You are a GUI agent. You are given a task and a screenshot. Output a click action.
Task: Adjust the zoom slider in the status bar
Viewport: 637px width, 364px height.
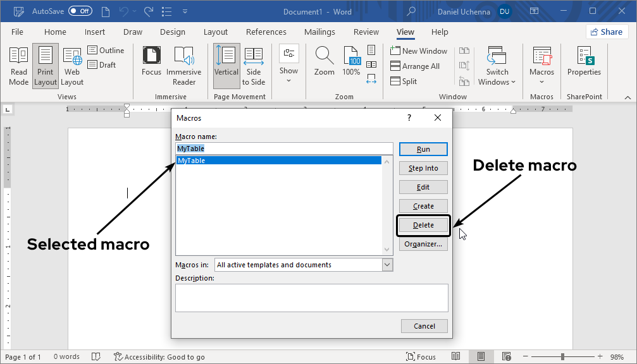(562, 356)
